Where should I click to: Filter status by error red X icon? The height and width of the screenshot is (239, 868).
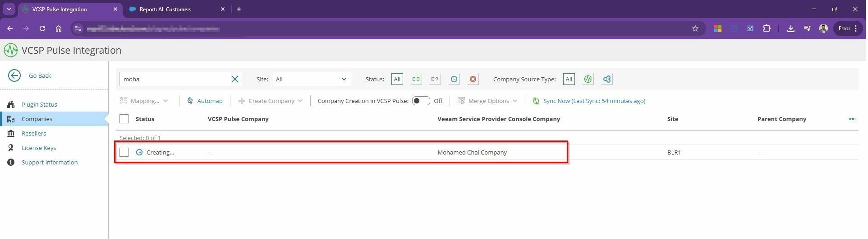[473, 79]
